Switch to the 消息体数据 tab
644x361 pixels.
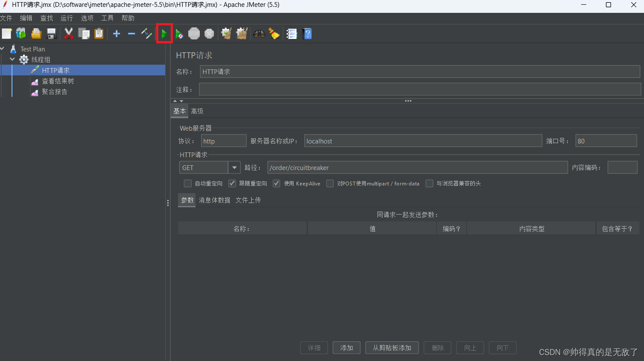click(214, 200)
